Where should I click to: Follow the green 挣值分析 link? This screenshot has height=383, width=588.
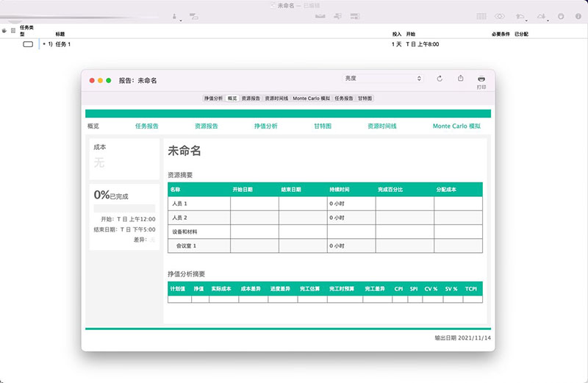click(x=266, y=126)
